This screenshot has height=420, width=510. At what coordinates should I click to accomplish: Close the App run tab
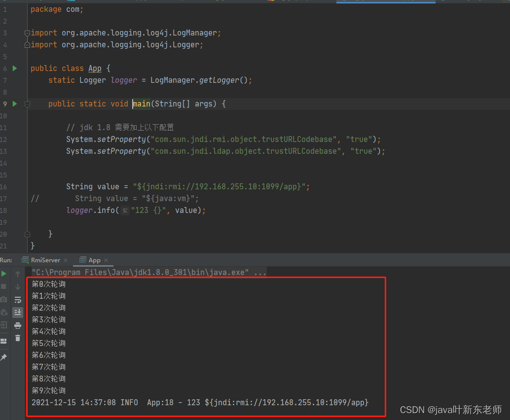tap(106, 260)
